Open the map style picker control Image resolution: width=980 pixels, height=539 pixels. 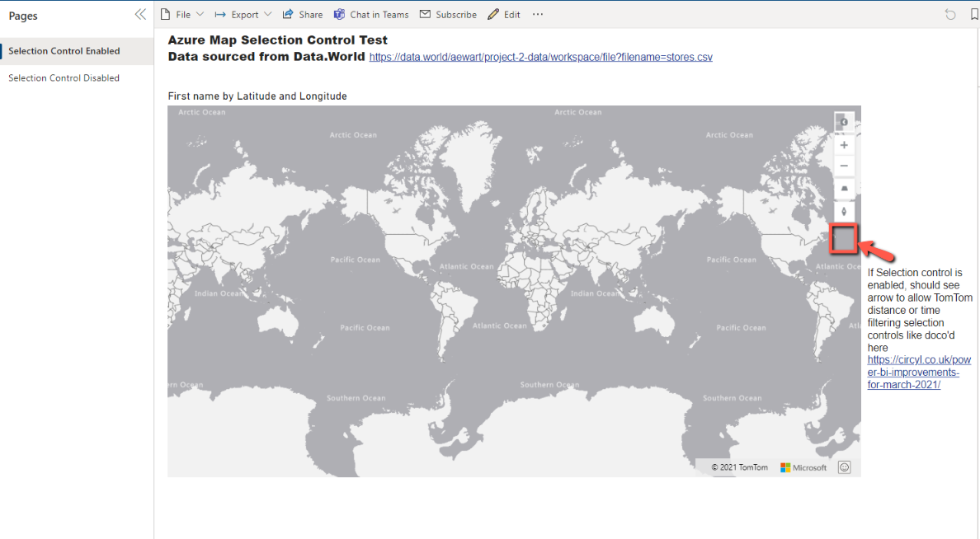click(844, 122)
